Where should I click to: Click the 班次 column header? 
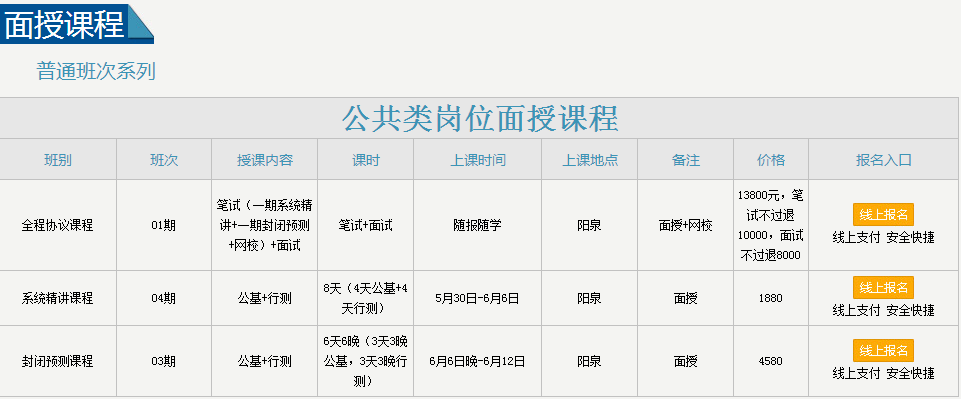click(164, 160)
